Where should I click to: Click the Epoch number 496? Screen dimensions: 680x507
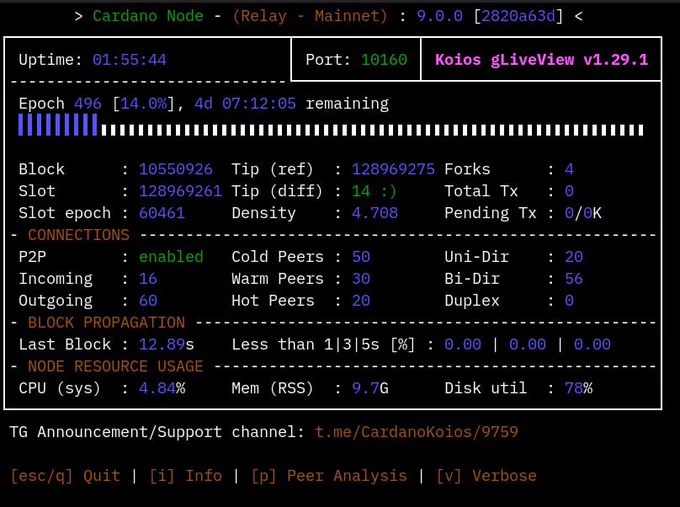[88, 104]
